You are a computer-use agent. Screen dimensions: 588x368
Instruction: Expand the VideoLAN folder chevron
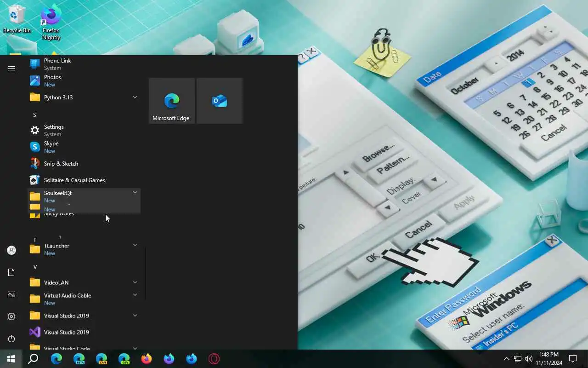(x=135, y=282)
